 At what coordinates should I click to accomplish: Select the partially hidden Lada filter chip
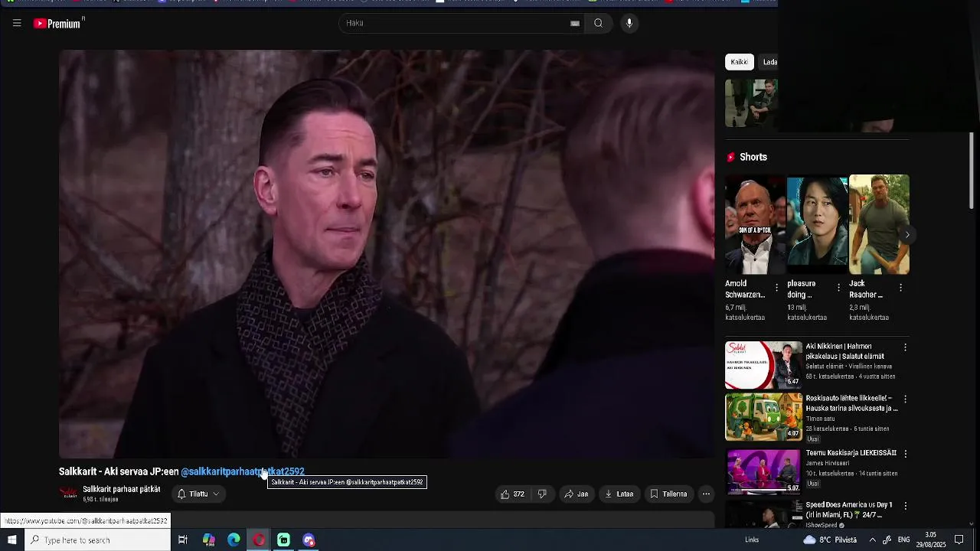769,62
